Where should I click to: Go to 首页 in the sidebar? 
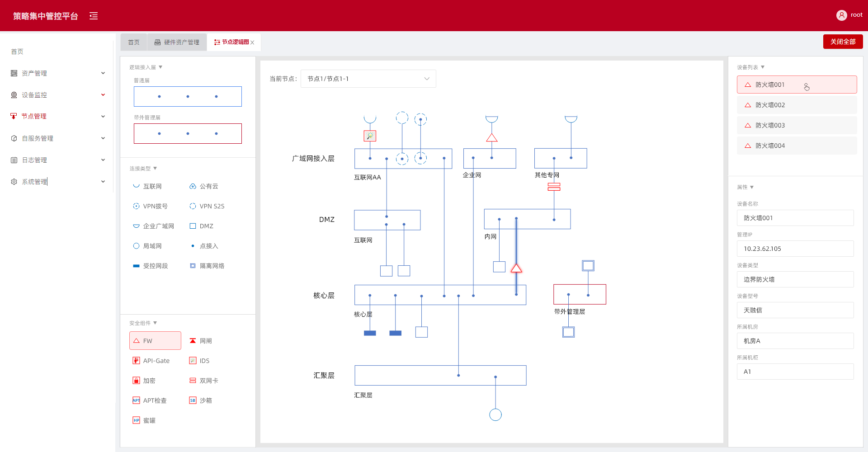(x=17, y=52)
